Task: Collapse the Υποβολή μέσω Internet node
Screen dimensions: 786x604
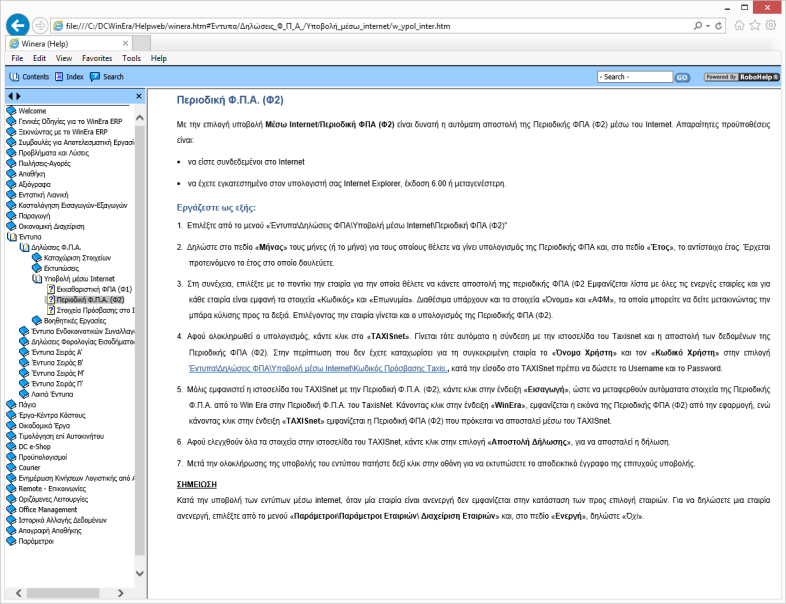Action: 37,279
